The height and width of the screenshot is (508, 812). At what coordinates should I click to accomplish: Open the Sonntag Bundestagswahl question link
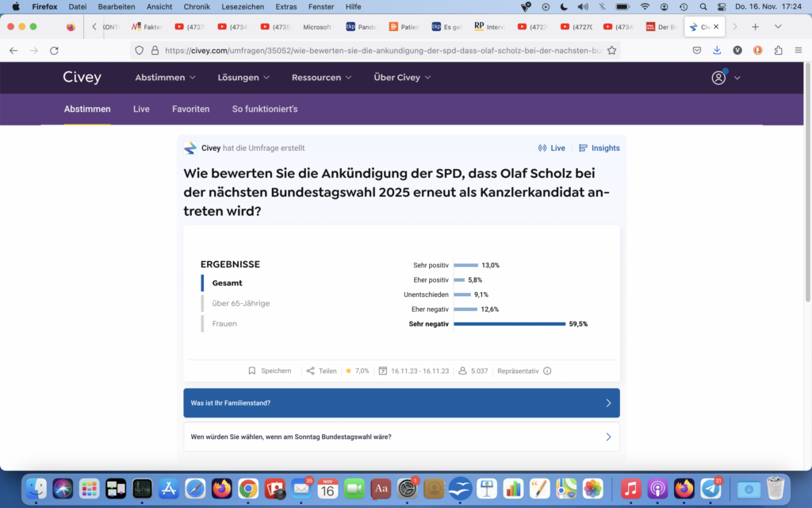point(401,437)
